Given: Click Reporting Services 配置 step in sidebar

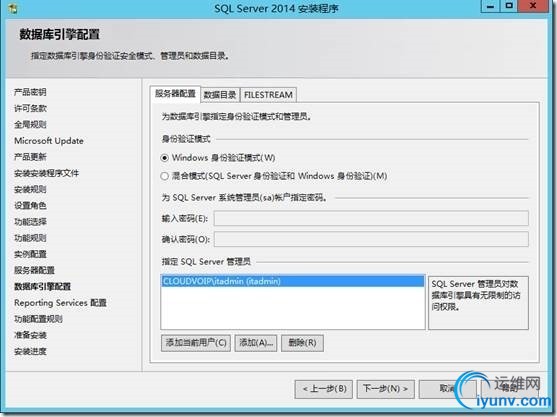Looking at the screenshot, I should point(60,303).
